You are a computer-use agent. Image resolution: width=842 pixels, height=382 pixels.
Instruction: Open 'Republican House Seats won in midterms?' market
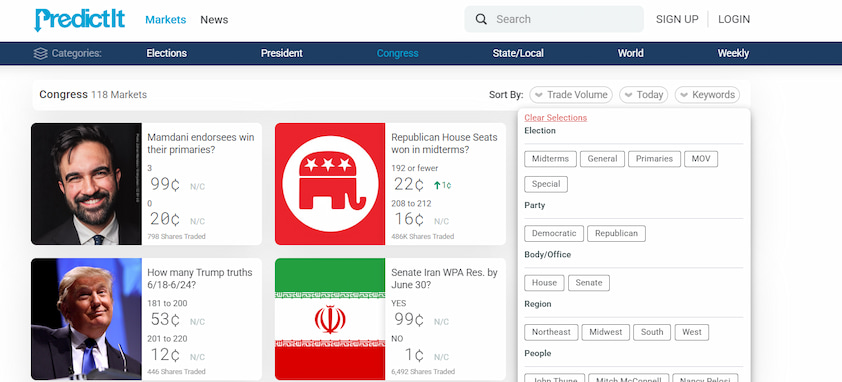[x=445, y=143]
